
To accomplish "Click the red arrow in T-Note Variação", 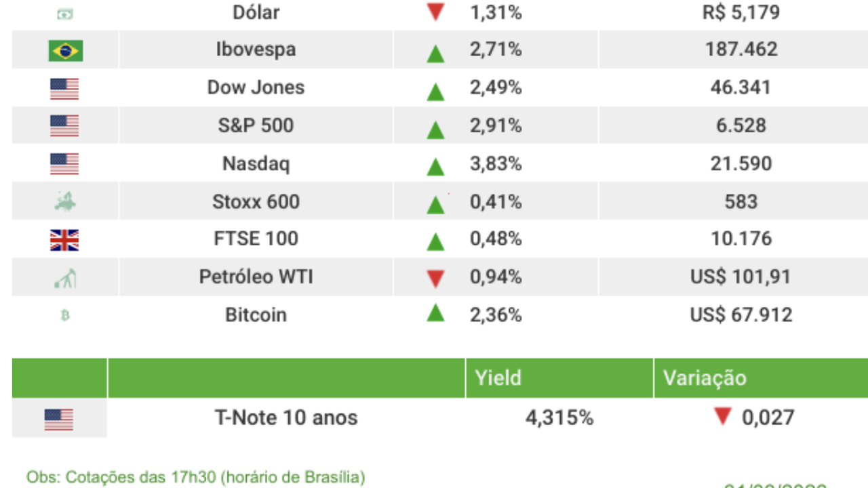I will (x=723, y=417).
